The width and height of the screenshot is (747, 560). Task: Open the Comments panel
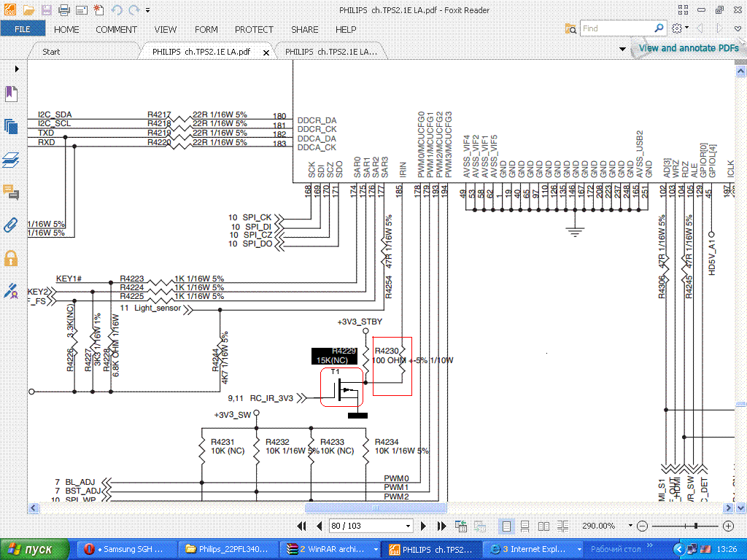click(11, 192)
